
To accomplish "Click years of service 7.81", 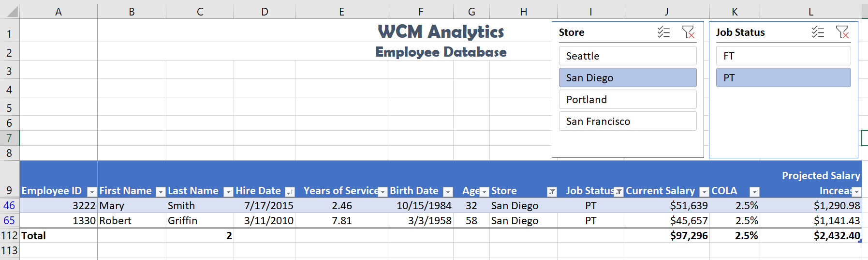I will [x=341, y=220].
